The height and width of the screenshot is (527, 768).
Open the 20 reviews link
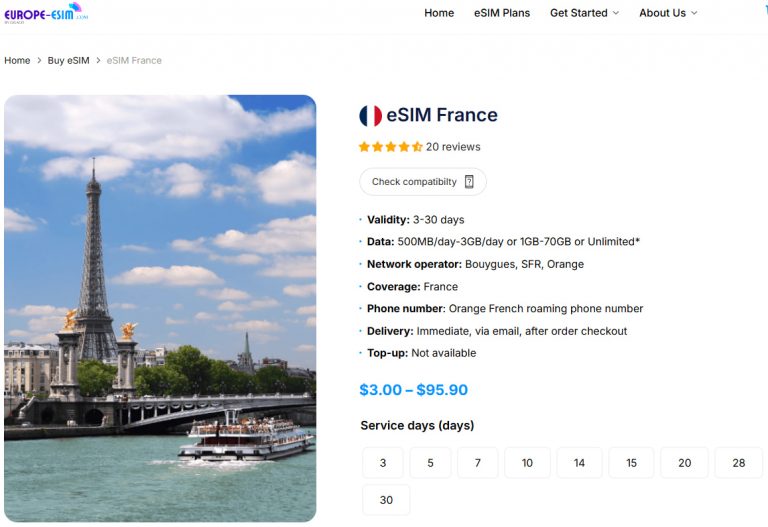click(453, 147)
